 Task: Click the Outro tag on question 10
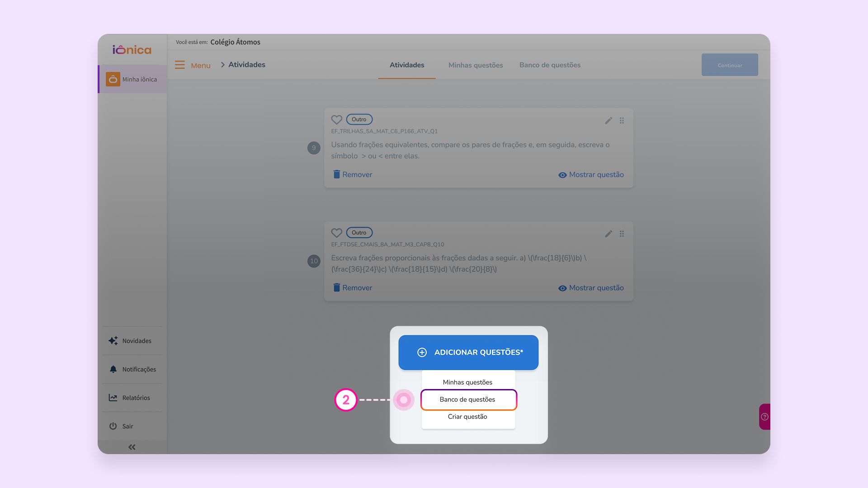tap(359, 233)
